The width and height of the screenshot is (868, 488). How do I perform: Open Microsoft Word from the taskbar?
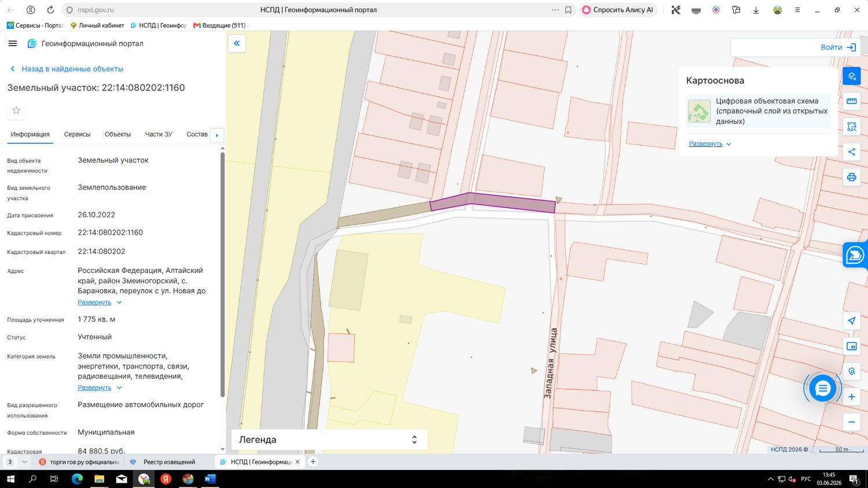pyautogui.click(x=210, y=479)
